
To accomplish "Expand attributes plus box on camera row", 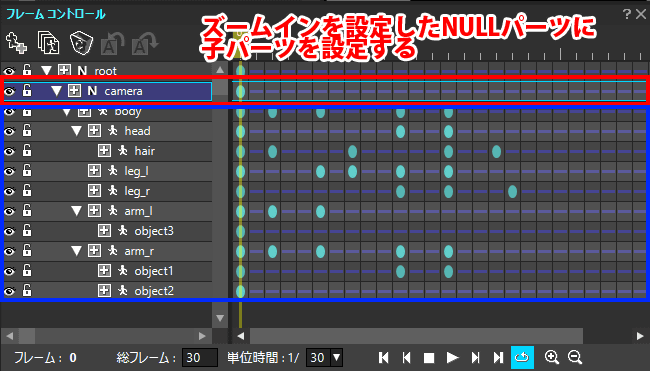I will (x=74, y=90).
